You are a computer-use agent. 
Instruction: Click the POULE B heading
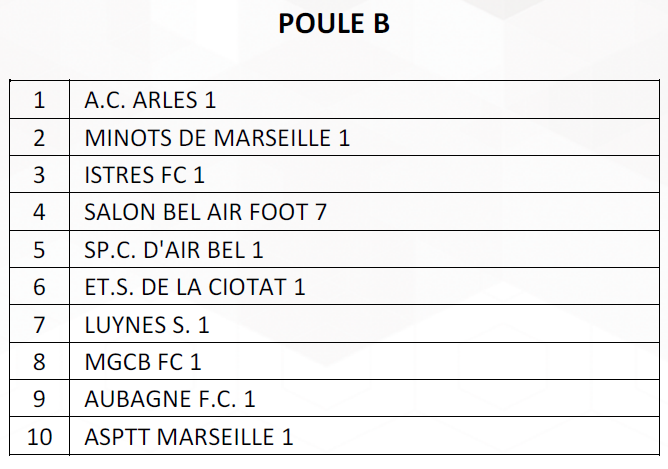point(334,23)
